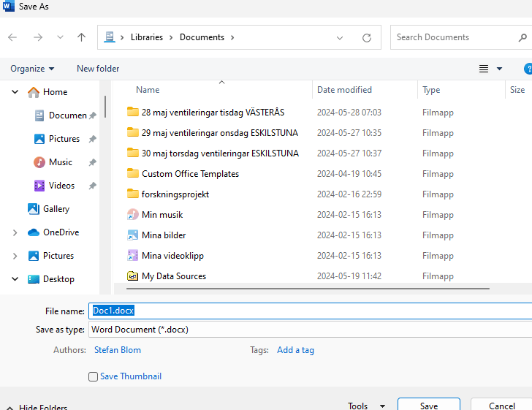Screen dimensions: 532x410
Task: Open recent locations dropdown chevron
Action: pyautogui.click(x=60, y=37)
